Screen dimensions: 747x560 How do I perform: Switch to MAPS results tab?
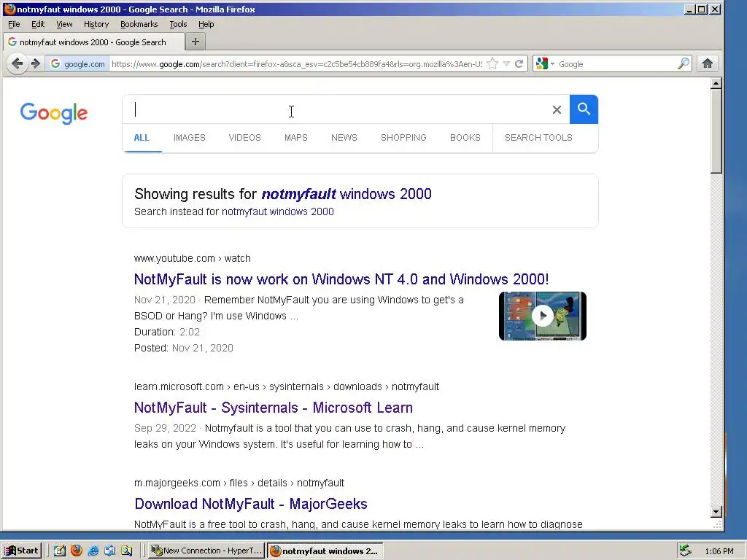tap(296, 138)
